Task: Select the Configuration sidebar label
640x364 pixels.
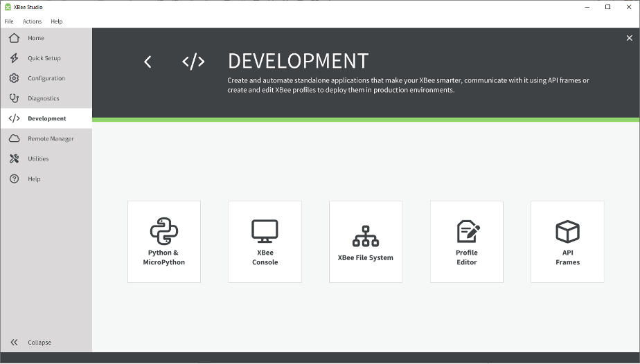Action: click(46, 78)
